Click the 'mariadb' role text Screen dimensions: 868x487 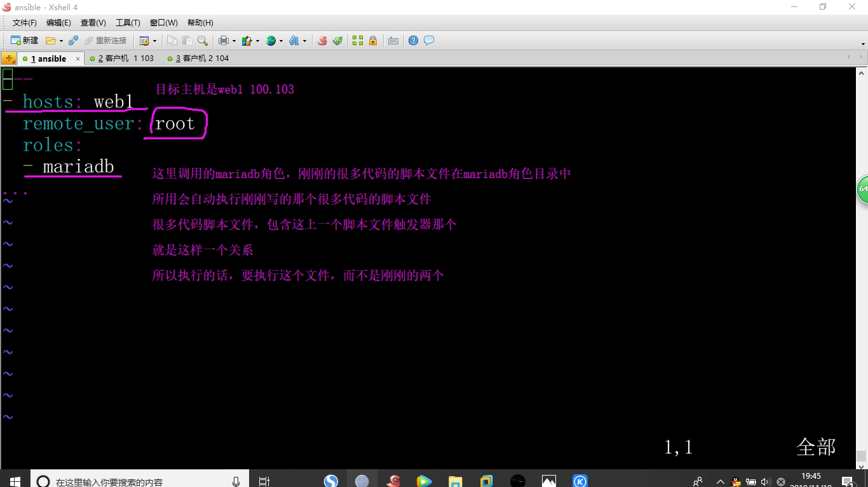tap(78, 167)
